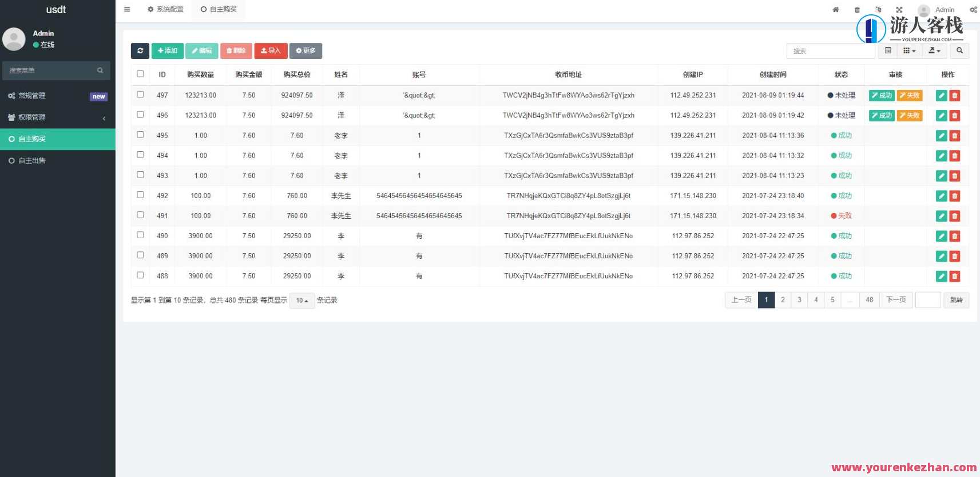
Task: Click the edit pencil icon for row 495
Action: 941,136
